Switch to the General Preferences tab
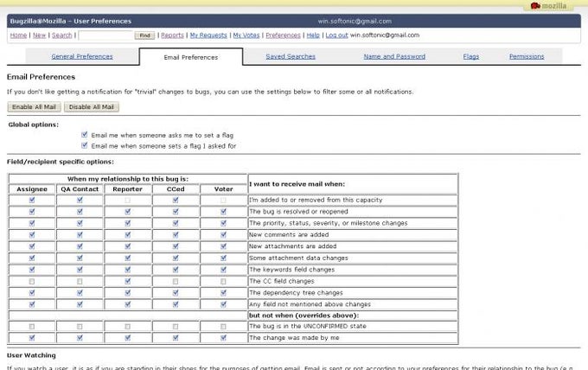Viewport: 588px width, 370px height. click(x=82, y=56)
